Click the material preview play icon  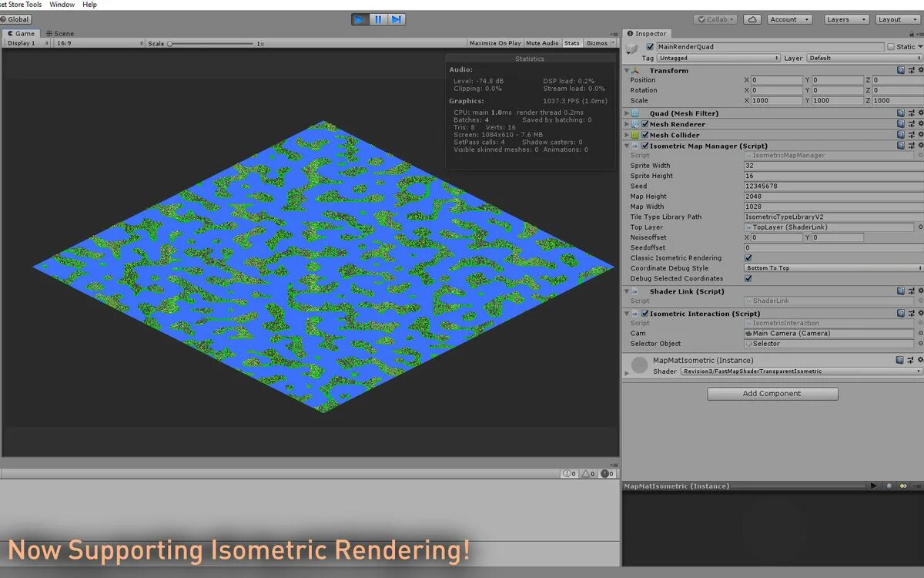click(873, 486)
